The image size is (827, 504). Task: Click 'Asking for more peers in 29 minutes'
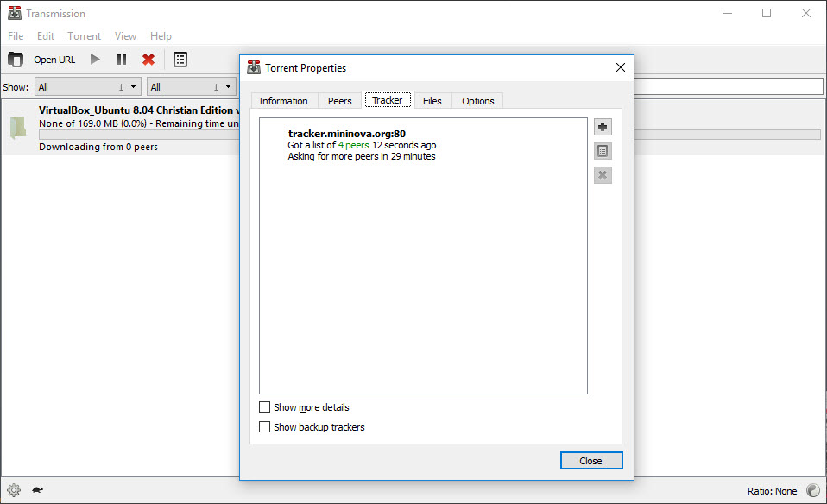pos(362,156)
